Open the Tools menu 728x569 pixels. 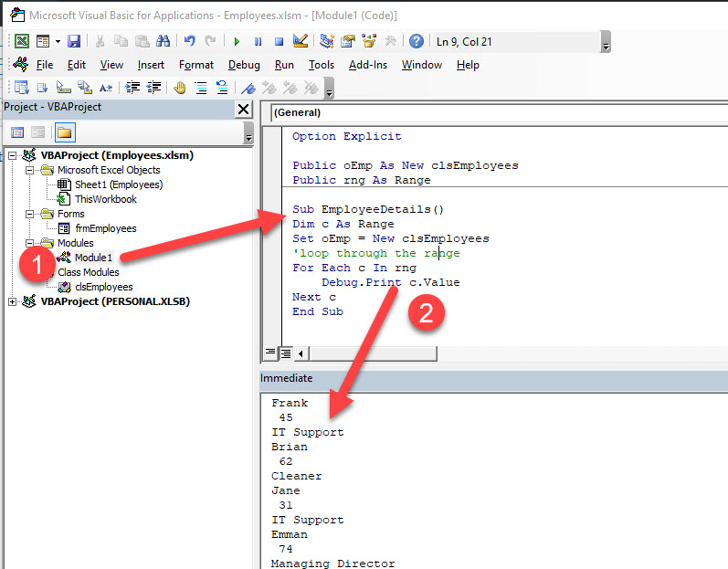coord(321,65)
